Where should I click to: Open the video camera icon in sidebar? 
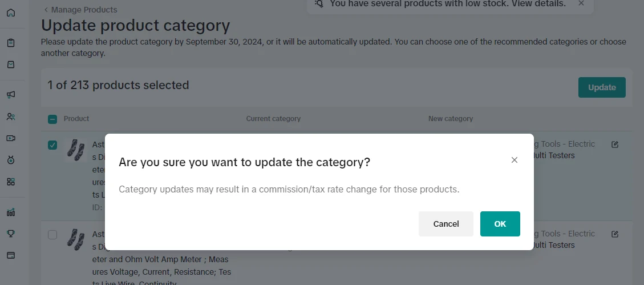pos(11,138)
